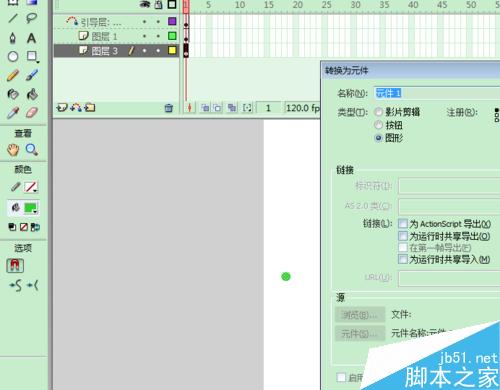
Task: Click the Edit Multiple Frames icon
Action: pyautogui.click(x=232, y=108)
